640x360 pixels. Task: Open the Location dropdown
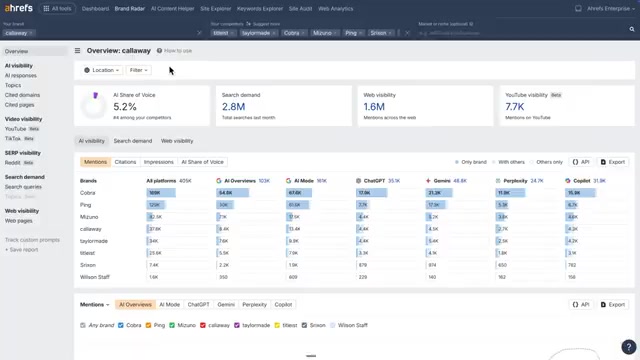[102, 70]
